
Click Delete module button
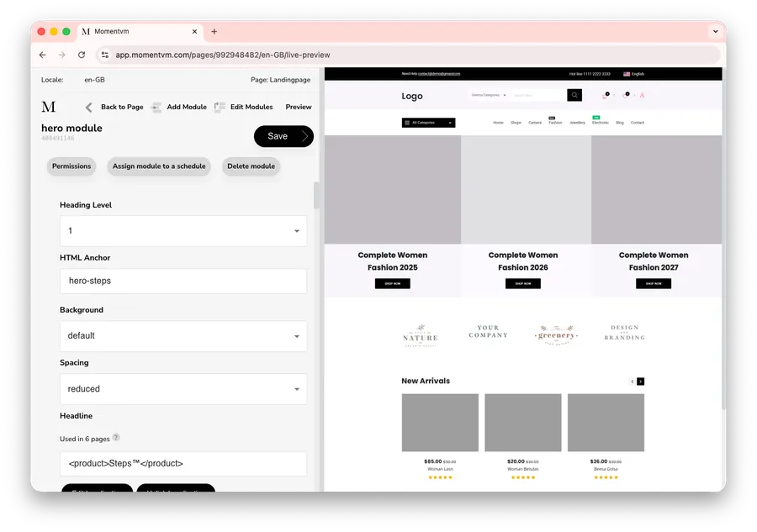coord(251,166)
